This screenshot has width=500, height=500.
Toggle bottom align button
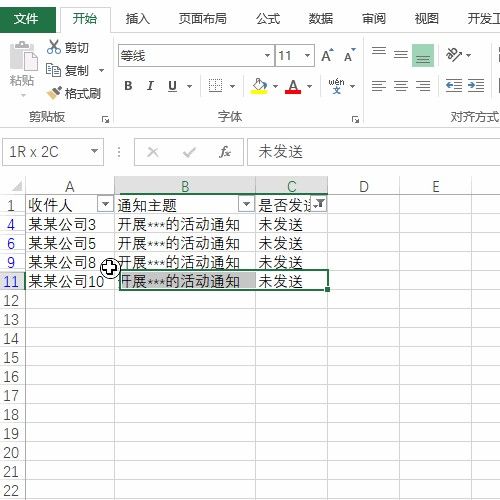tap(423, 55)
